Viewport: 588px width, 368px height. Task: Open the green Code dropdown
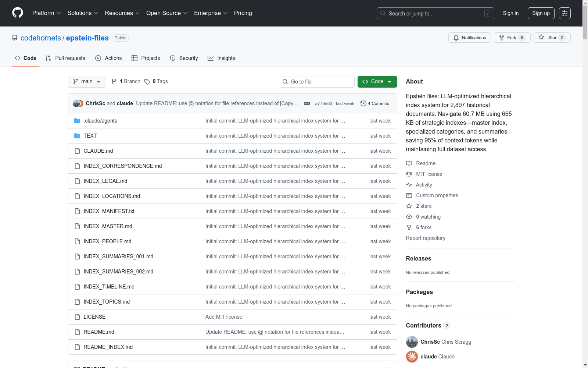[377, 82]
